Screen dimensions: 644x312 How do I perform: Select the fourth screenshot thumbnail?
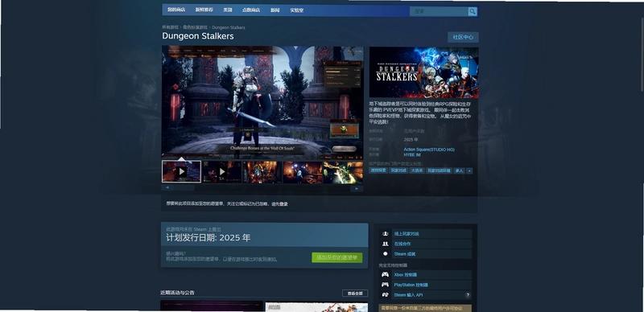(303, 171)
